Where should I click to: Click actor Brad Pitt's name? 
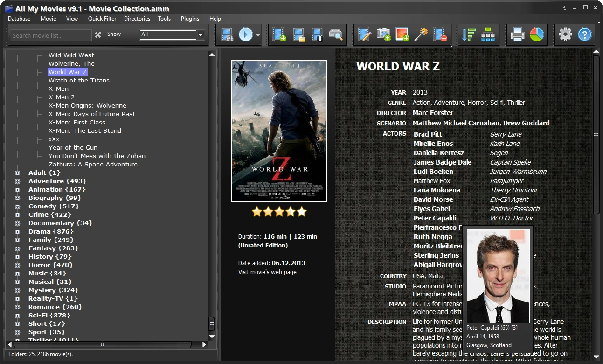tap(428, 134)
